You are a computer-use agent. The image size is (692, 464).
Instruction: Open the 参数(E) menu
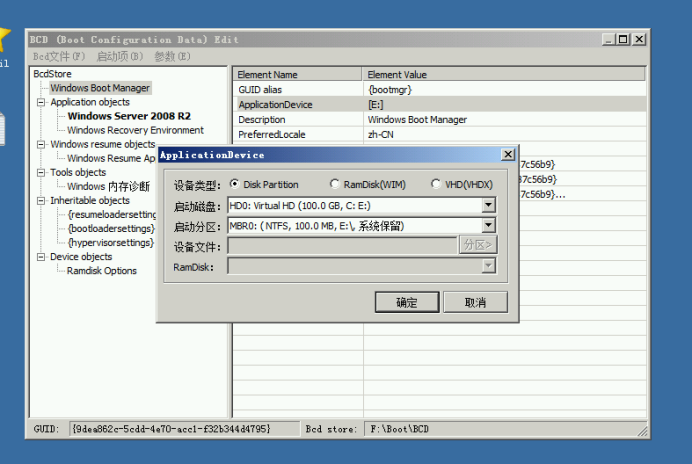tap(172, 56)
